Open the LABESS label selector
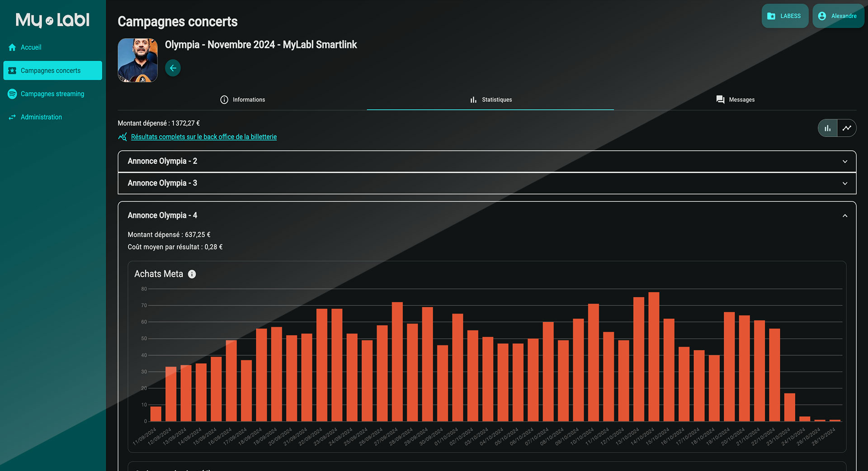Image resolution: width=868 pixels, height=471 pixels. pyautogui.click(x=784, y=16)
